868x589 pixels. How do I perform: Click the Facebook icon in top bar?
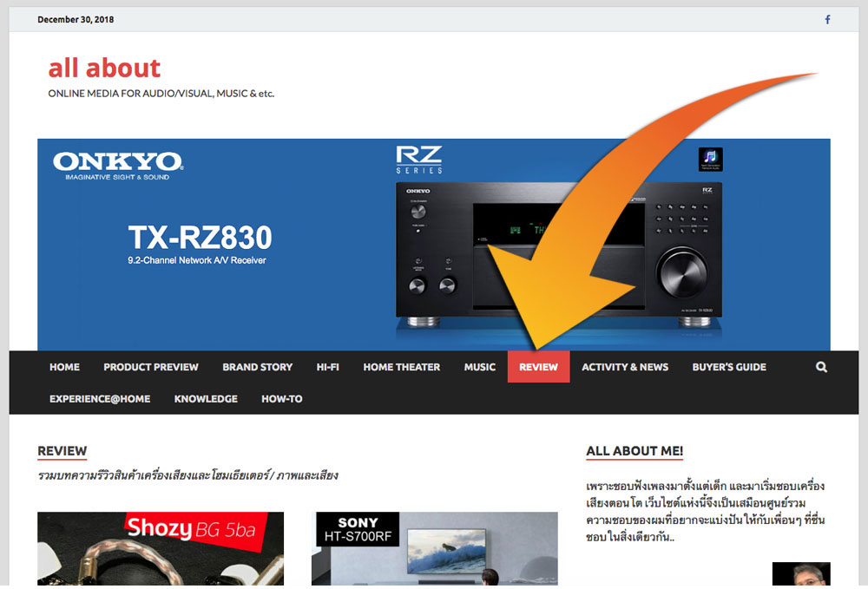(827, 20)
